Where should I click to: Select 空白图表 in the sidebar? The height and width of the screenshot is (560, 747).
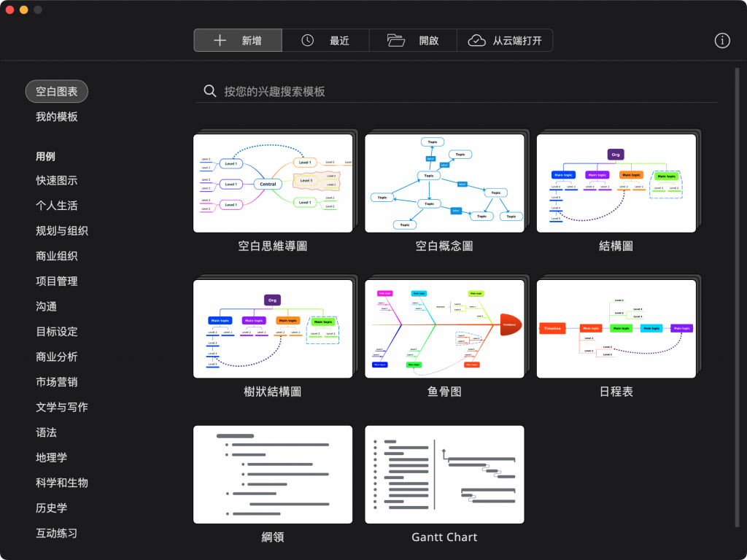[56, 91]
